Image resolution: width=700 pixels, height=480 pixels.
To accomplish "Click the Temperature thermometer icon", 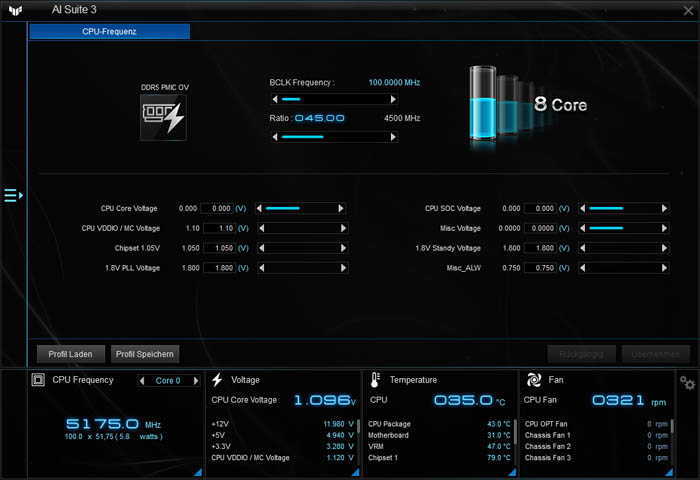I will pyautogui.click(x=375, y=380).
